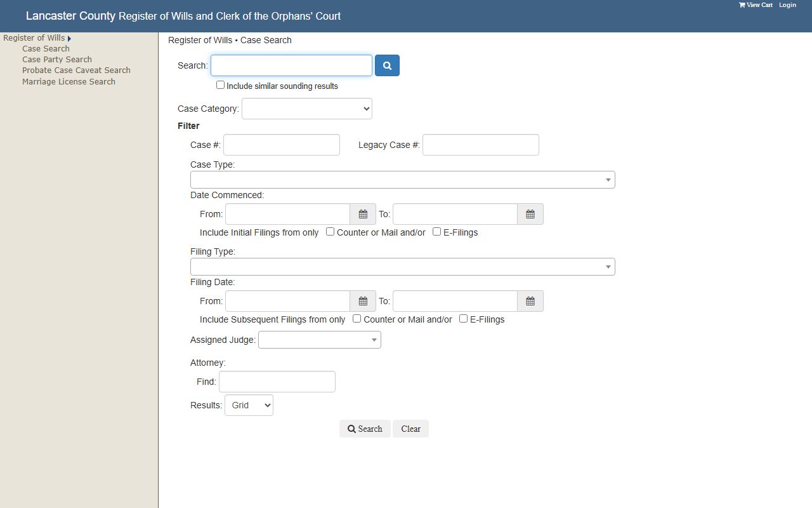
Task: Check Counter or Mail for Initial Filings
Action: pos(330,232)
